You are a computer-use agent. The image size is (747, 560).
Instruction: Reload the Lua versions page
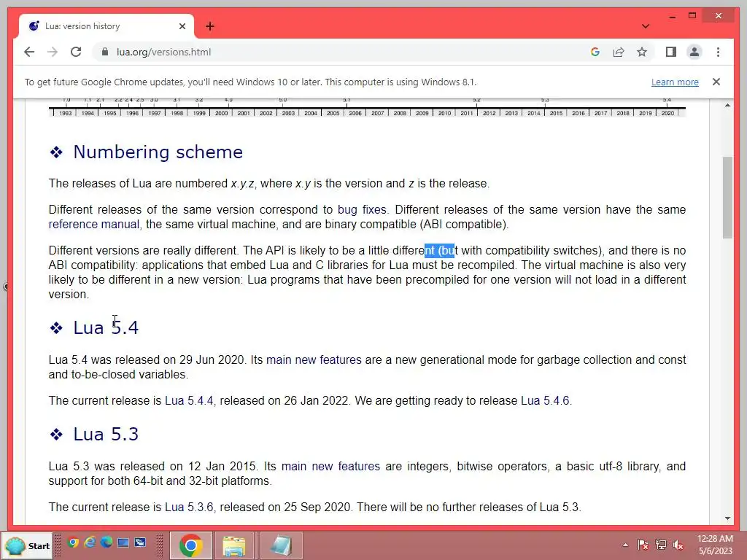coord(76,52)
